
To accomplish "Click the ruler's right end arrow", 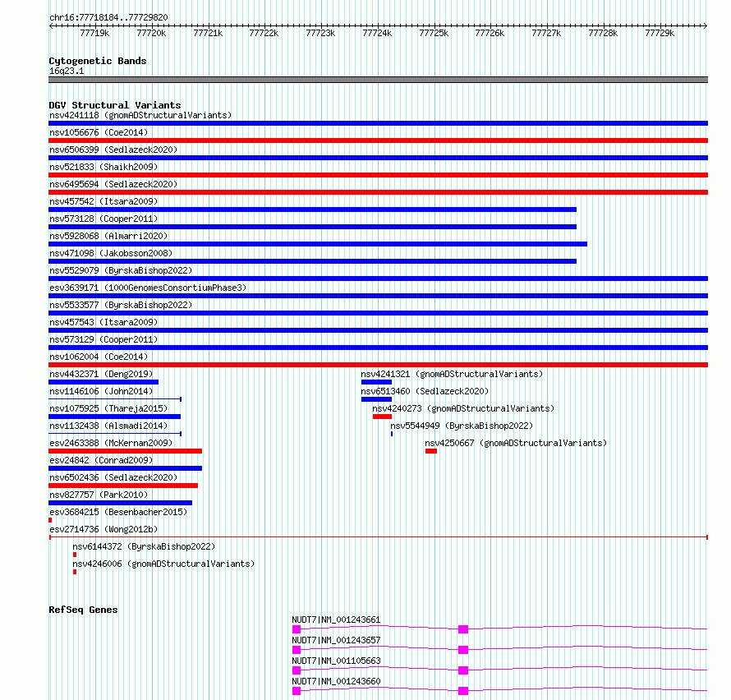I will 706,25.
